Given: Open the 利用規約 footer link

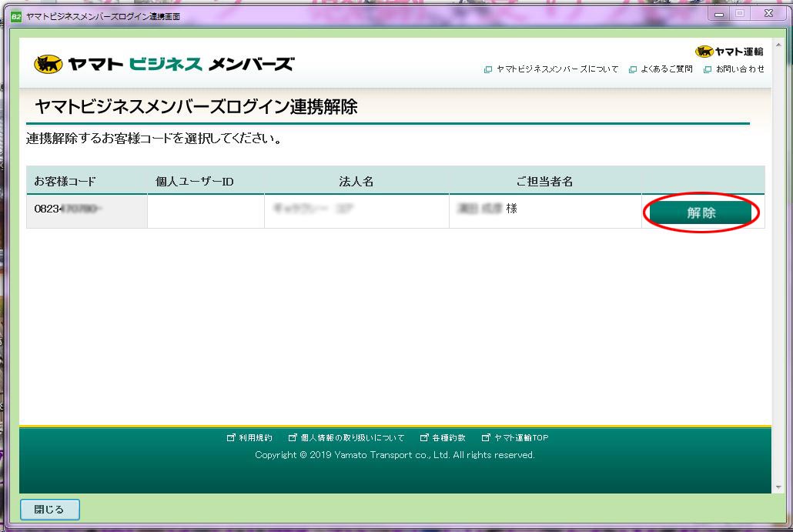Looking at the screenshot, I should click(x=256, y=437).
